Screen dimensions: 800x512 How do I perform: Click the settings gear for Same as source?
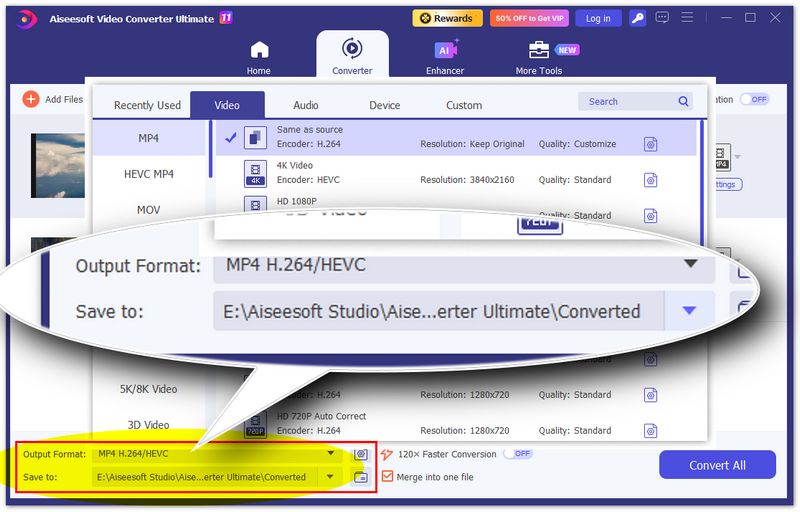click(650, 144)
